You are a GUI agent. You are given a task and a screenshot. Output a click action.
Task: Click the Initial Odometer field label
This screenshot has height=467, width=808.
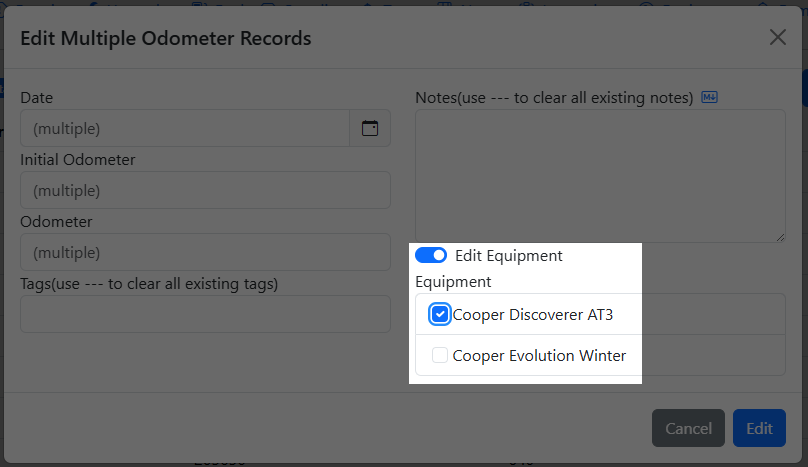tap(78, 160)
